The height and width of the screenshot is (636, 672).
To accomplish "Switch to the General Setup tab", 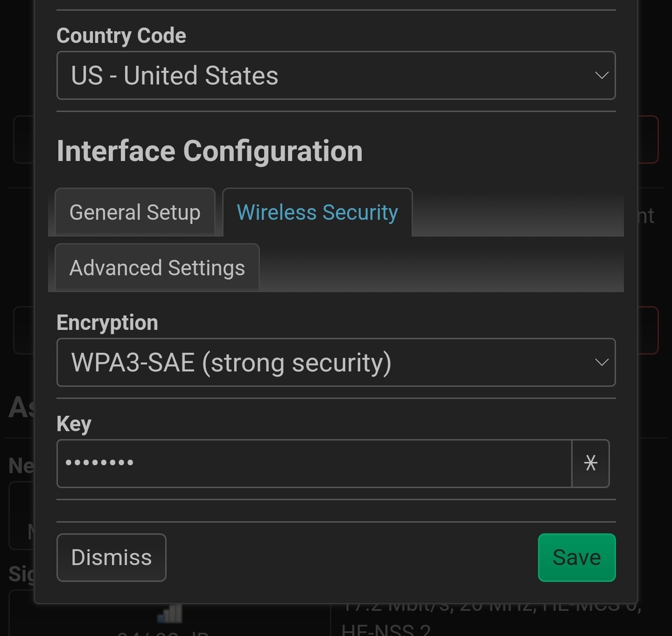I will click(135, 212).
